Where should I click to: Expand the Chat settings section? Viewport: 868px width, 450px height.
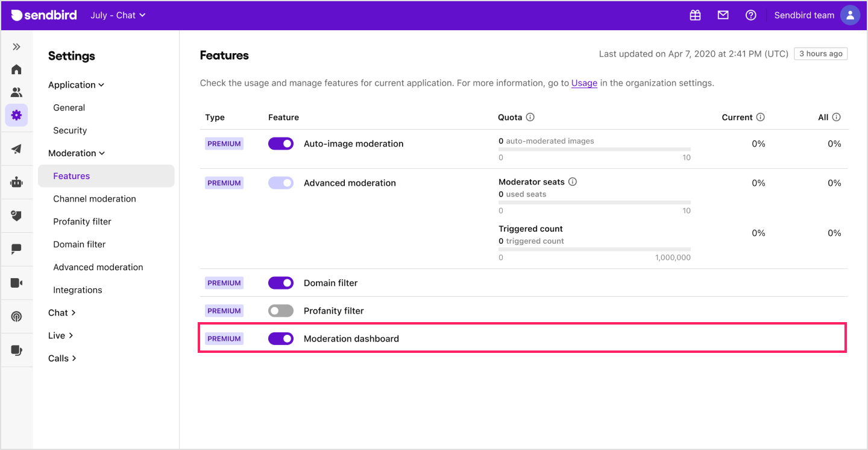(62, 312)
